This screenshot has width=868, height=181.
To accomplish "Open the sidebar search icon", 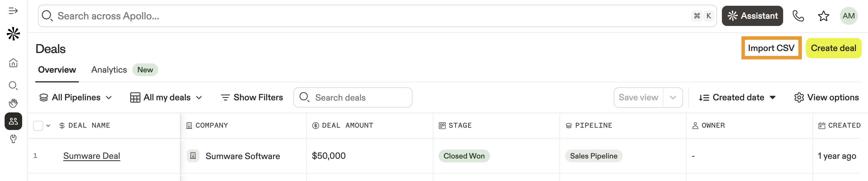I will coord(13,85).
